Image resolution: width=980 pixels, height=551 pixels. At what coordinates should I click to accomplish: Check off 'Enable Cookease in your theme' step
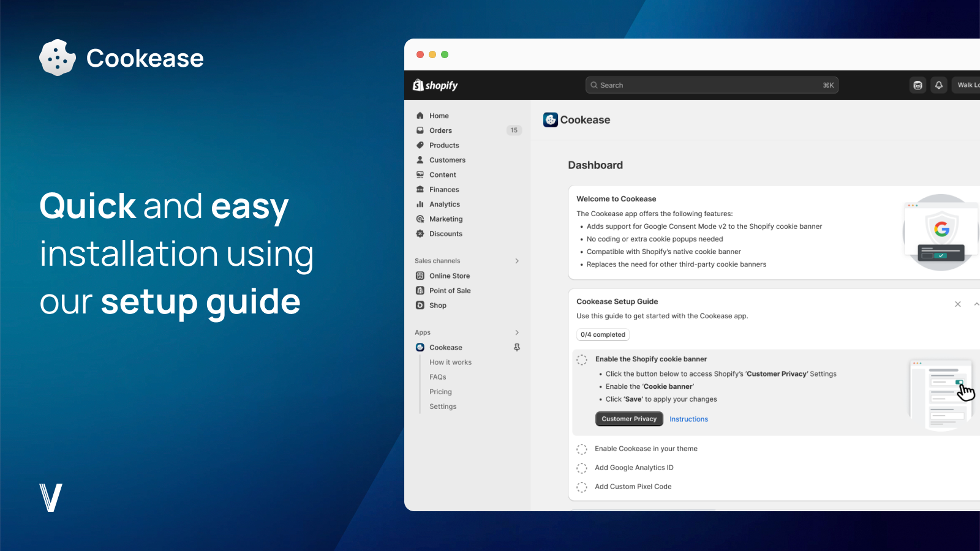point(581,449)
